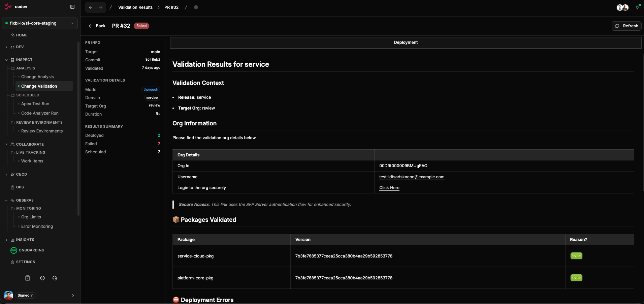Click the help question mark icon
Image resolution: width=644 pixels, height=304 pixels.
42,278
